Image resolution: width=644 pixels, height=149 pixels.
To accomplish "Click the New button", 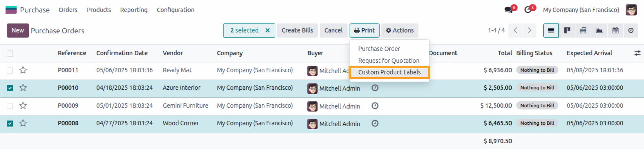I will (x=18, y=30).
